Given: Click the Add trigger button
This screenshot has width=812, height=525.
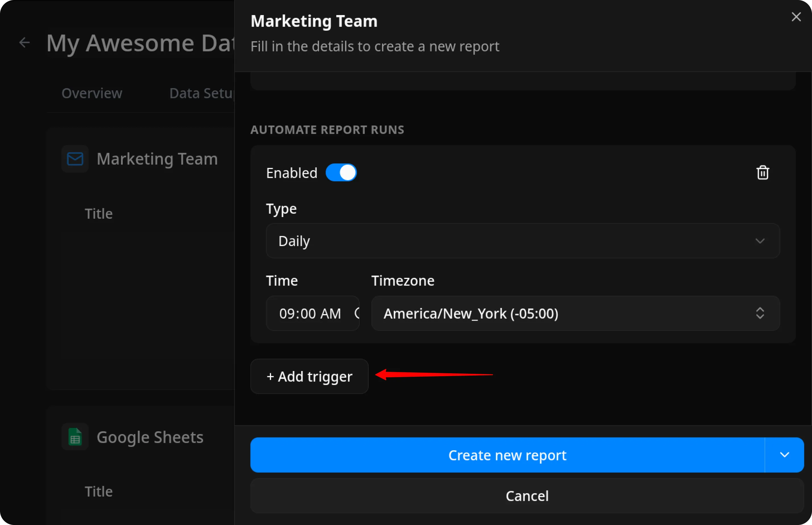Looking at the screenshot, I should (x=309, y=376).
